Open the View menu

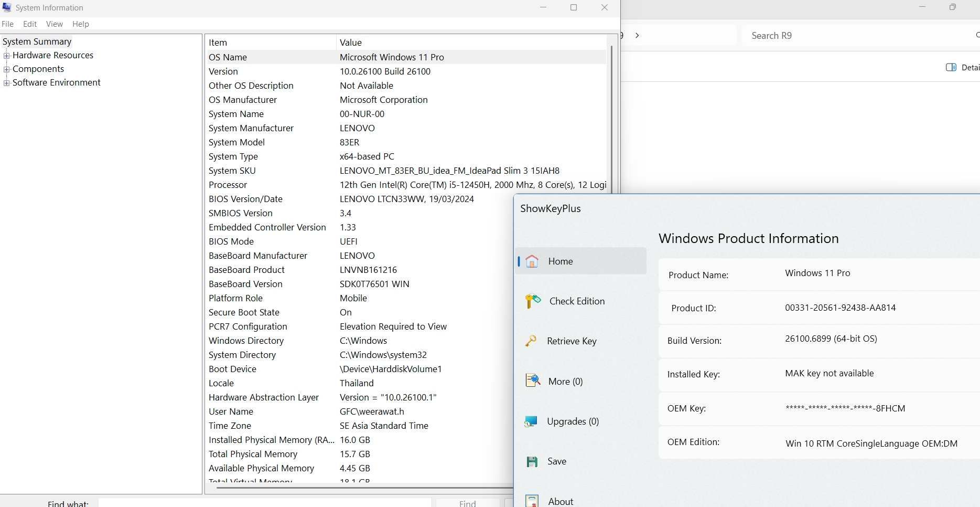(x=54, y=24)
